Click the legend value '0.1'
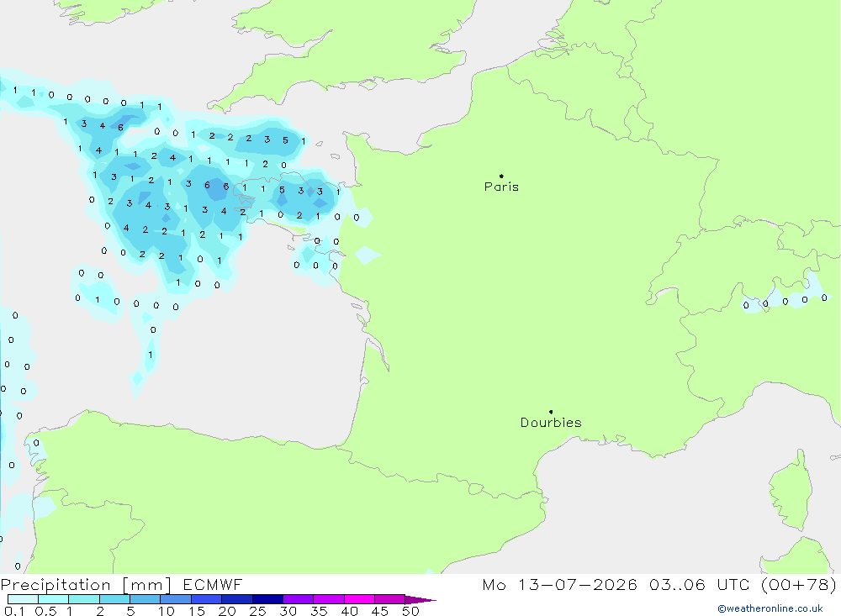841x616 pixels. point(14,611)
